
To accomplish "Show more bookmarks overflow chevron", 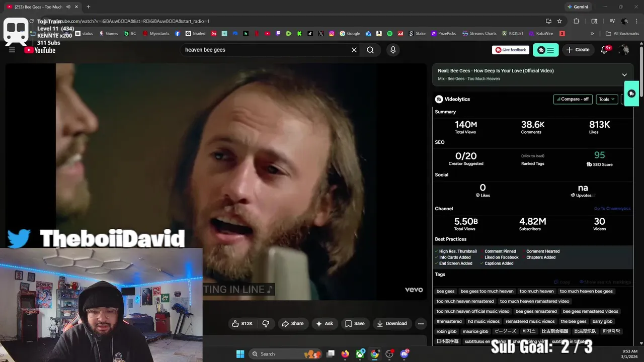I will [x=592, y=34].
